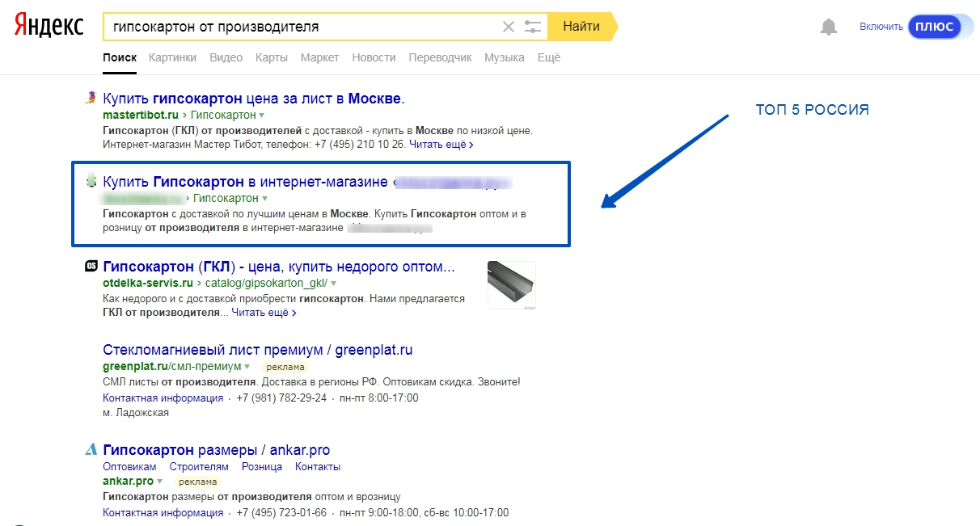Screen dimensions: 980x526
Task: Click the metal profile thumbnail image
Action: click(512, 284)
